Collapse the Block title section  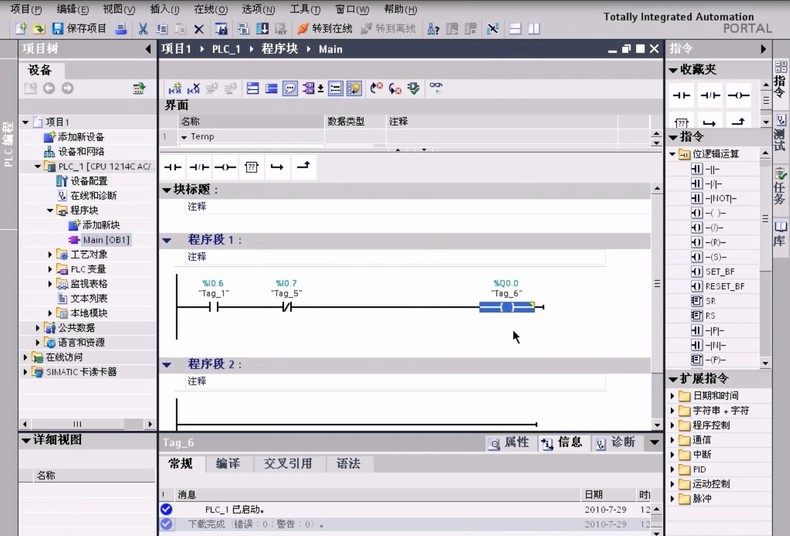[167, 190]
